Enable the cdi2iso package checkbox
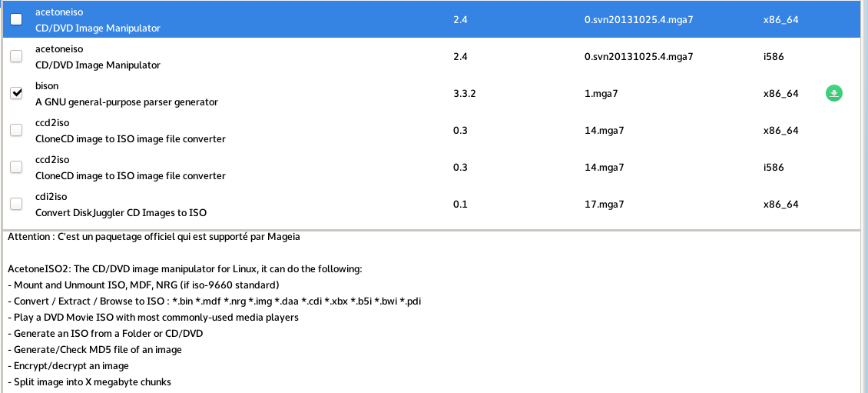This screenshot has width=868, height=393. click(x=17, y=205)
